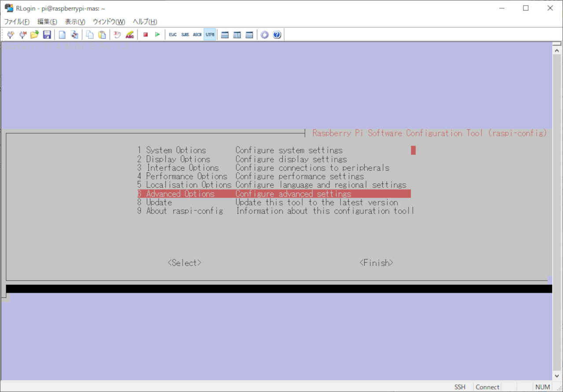Click the disconnect plug icon with red mark
Screen dimensions: 563x392
[22, 35]
